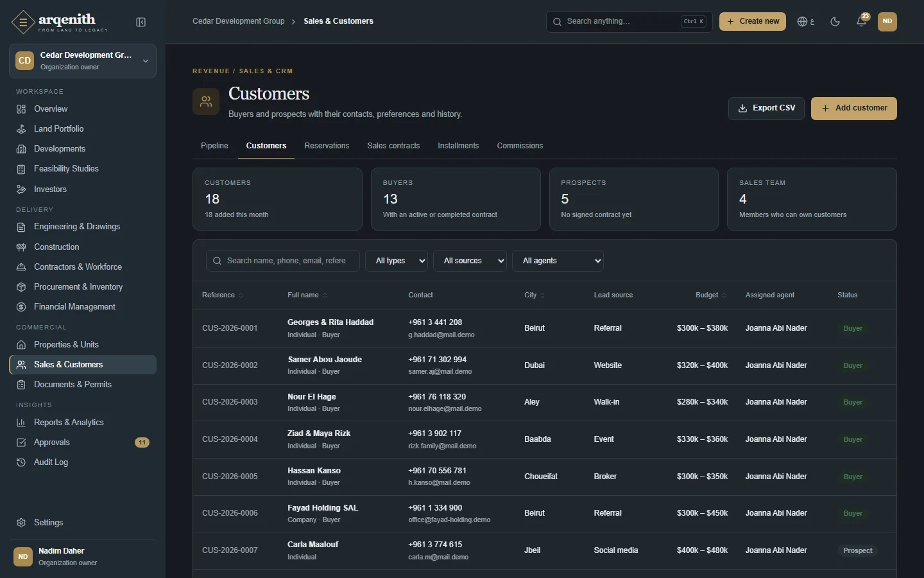This screenshot has height=578, width=924.
Task: Switch to the Sales contracts tab
Action: 393,146
